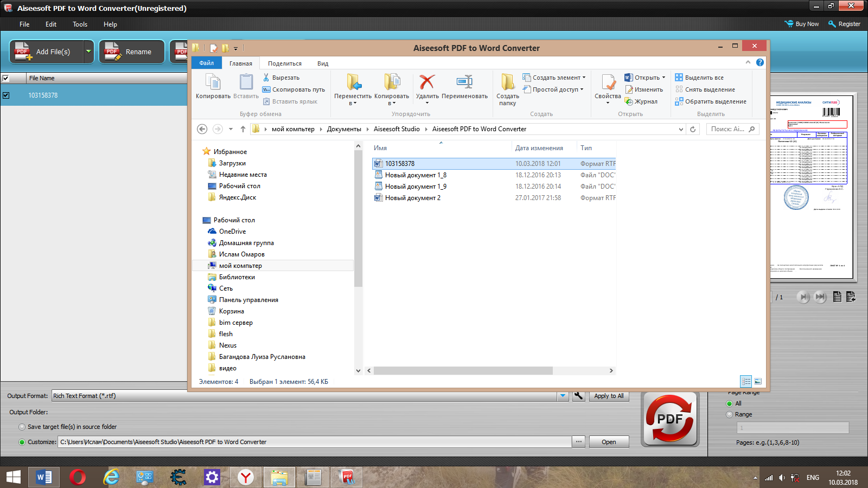Screen dimensions: 868x488
Task: Open the Add File(s) dropdown arrow
Action: pyautogui.click(x=88, y=52)
